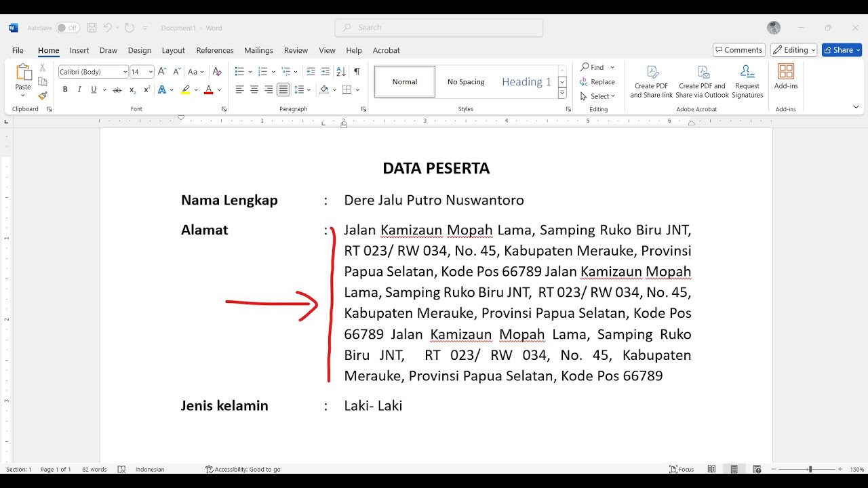Screen dimensions: 868x488
Task: Align text left
Action: pyautogui.click(x=239, y=89)
